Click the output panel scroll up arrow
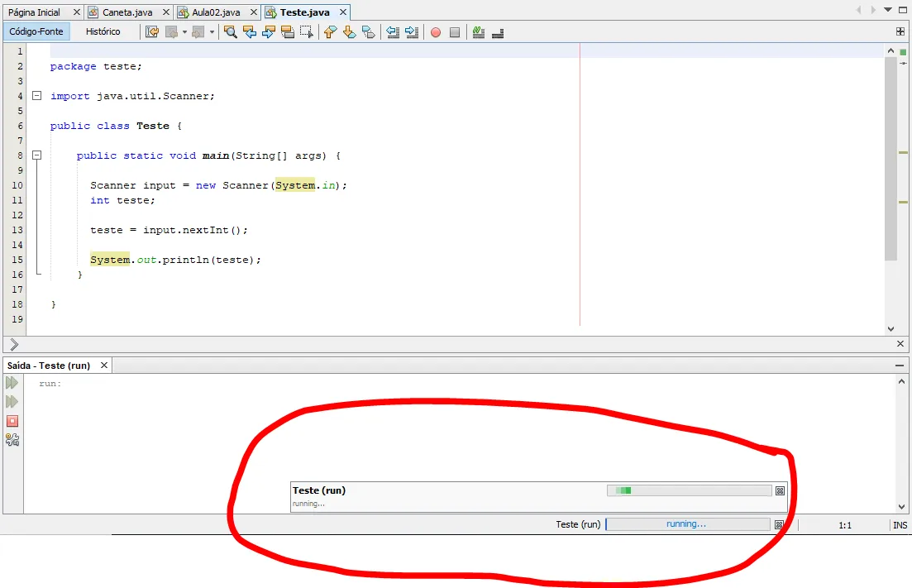912x588 pixels. coord(901,381)
